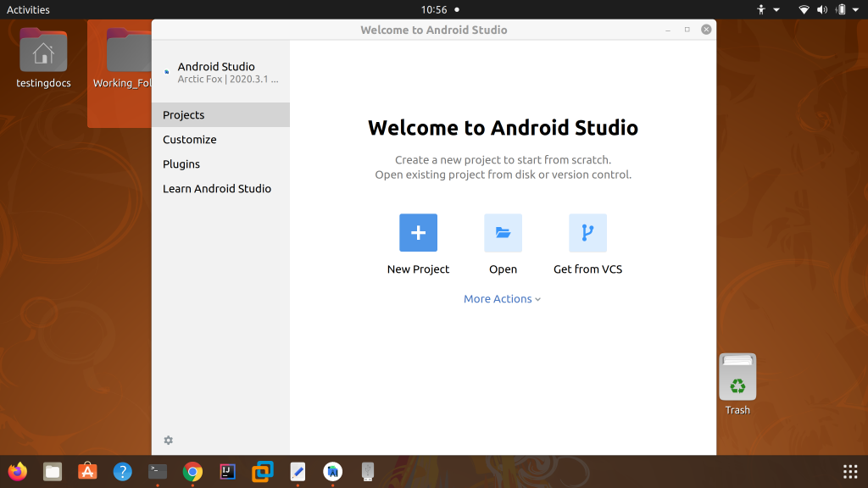
Task: Expand the More Actions dropdown
Action: coord(502,298)
